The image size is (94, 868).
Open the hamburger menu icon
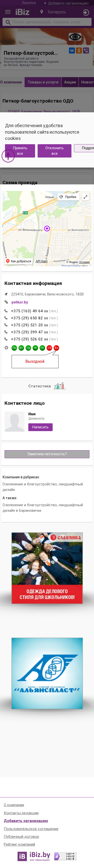8,12
